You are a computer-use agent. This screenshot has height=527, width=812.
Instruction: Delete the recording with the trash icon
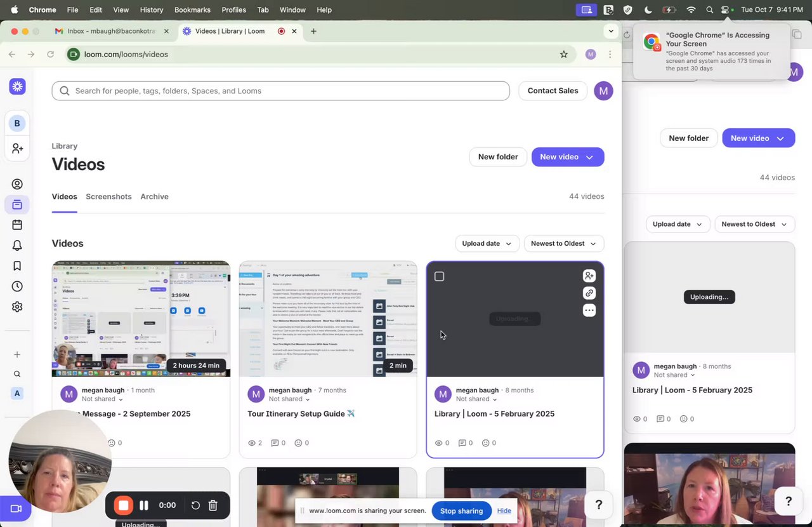[x=213, y=505]
